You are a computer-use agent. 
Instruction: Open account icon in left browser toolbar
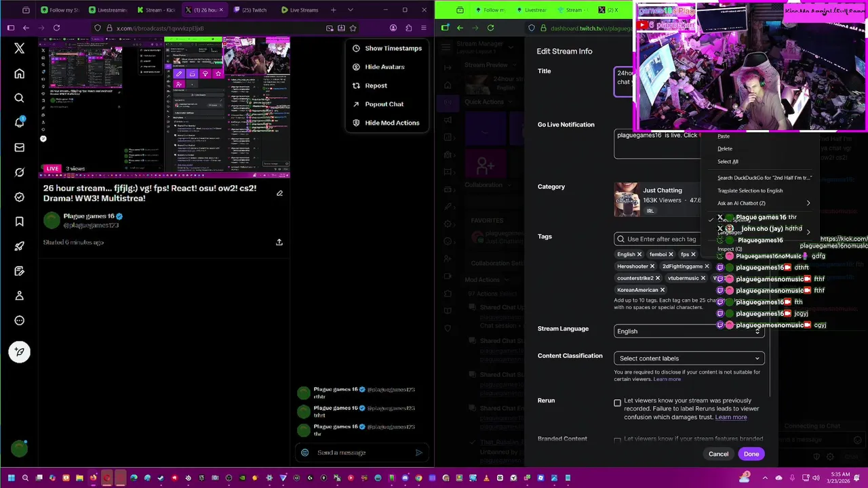point(393,28)
